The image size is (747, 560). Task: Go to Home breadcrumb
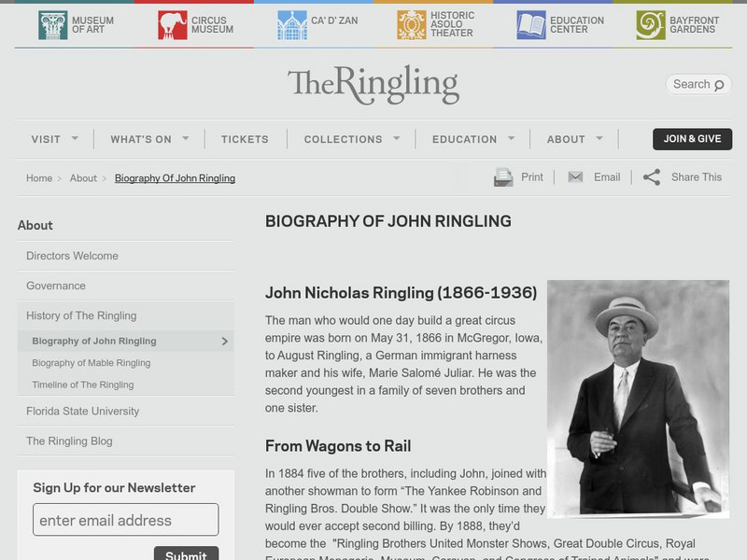[x=39, y=178]
